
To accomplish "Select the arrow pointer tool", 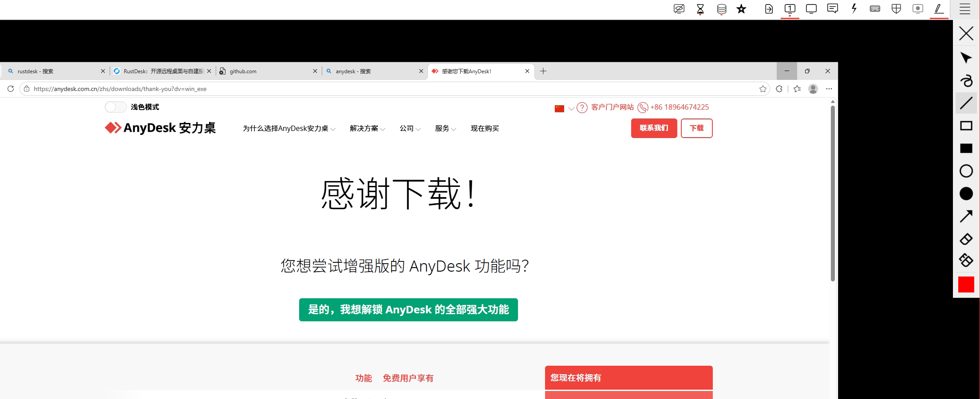I will [966, 58].
